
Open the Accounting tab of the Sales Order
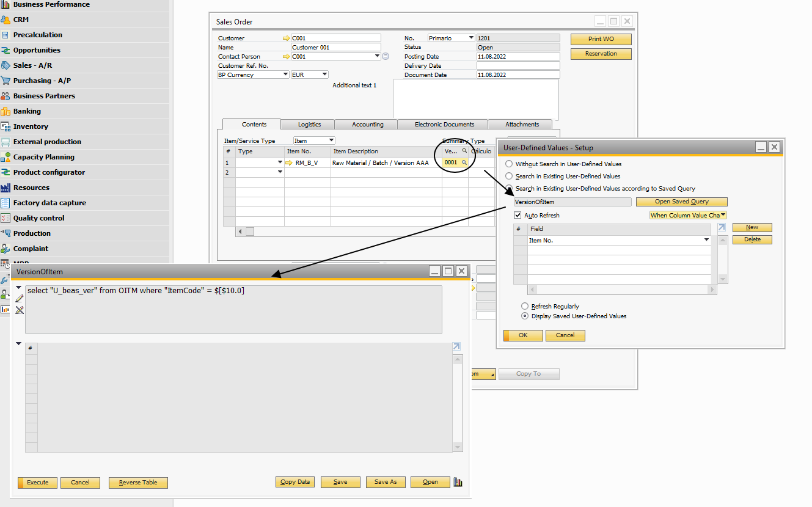pyautogui.click(x=365, y=124)
